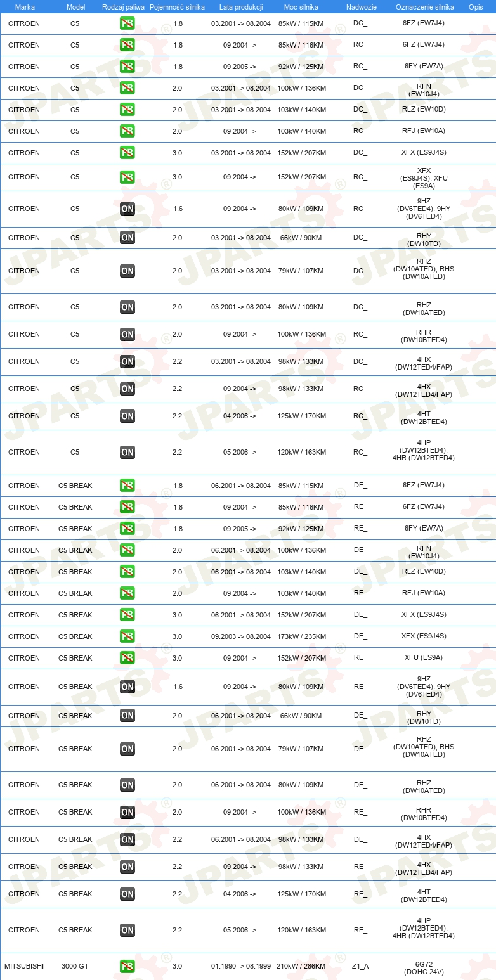
Task: Select the ON icon in the RC_ 120kW / 163KM row
Action: pos(127,452)
